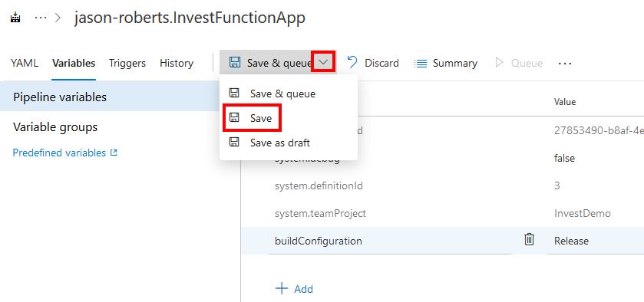644x302 pixels.
Task: Choose Save & queue from dropdown menu
Action: pos(289,94)
